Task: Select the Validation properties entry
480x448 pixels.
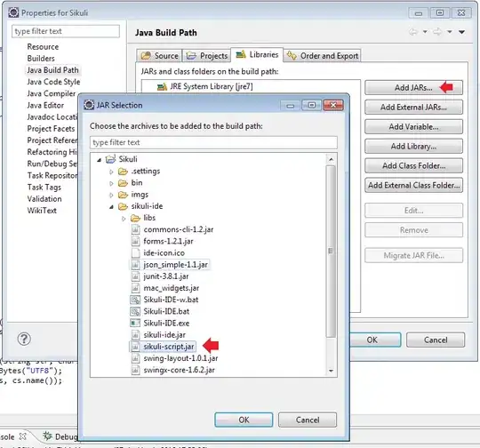Action: click(x=44, y=199)
